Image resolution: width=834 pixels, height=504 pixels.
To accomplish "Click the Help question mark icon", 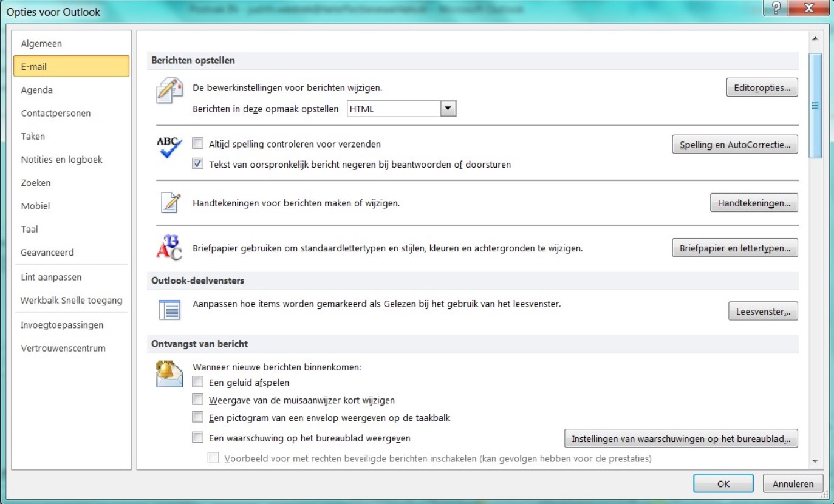I will [x=776, y=9].
